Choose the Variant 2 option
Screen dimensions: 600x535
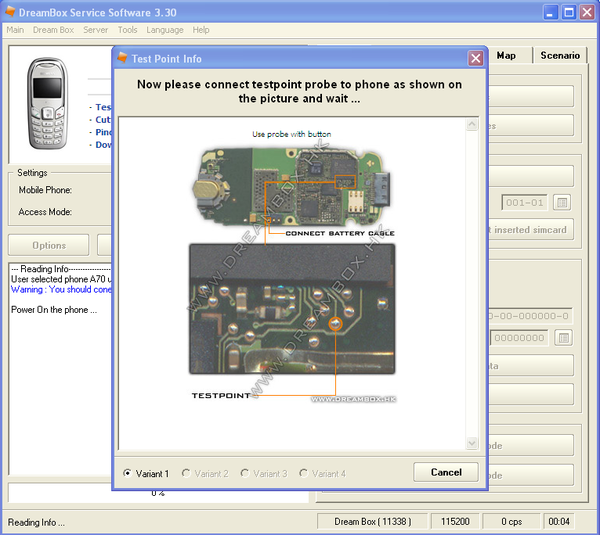coord(186,473)
